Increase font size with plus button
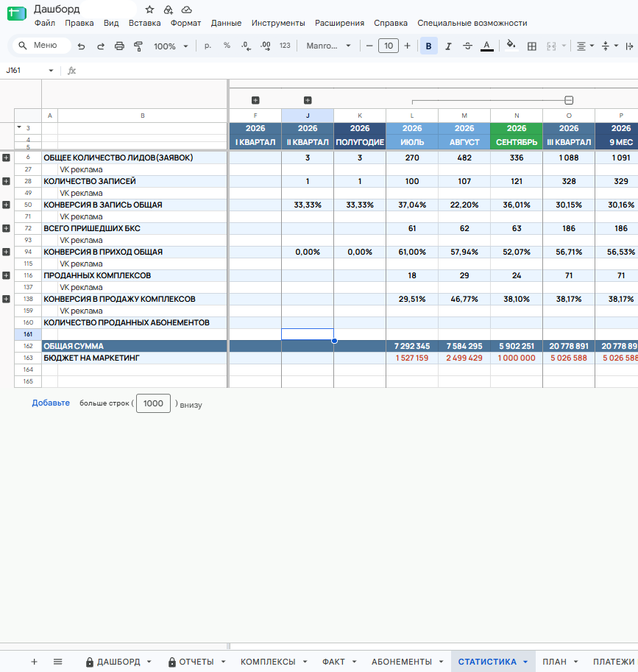 point(407,46)
